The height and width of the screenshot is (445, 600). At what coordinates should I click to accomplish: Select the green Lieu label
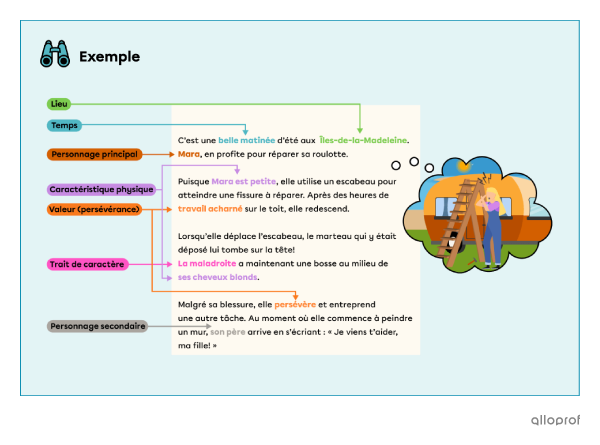[x=60, y=104]
